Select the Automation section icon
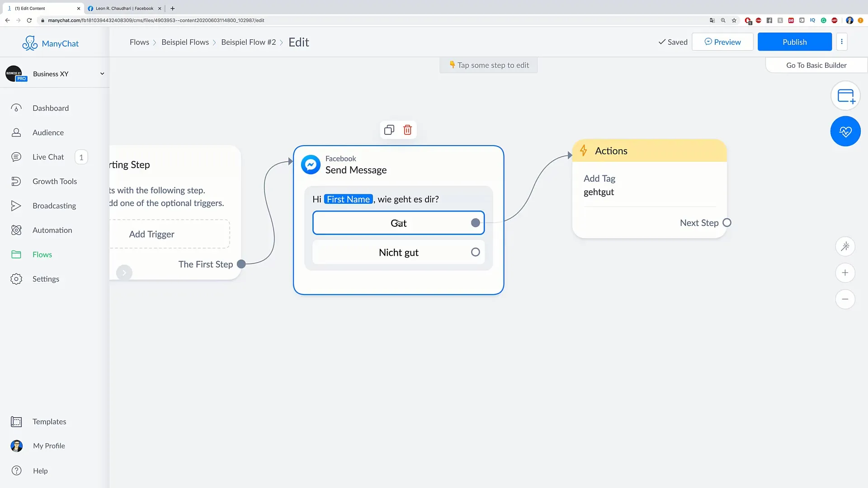The width and height of the screenshot is (868, 488). pos(16,230)
